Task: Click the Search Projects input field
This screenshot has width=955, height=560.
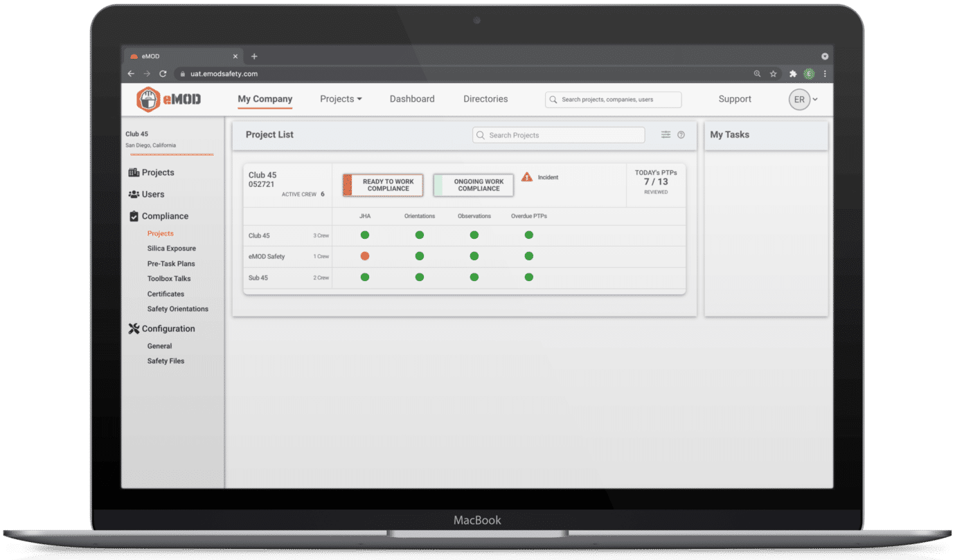Action: coord(558,135)
